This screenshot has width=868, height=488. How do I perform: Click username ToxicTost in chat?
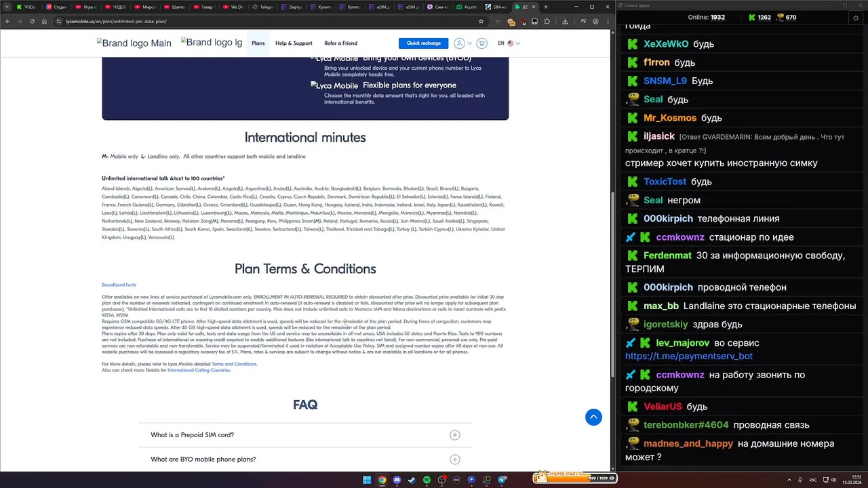(x=665, y=182)
